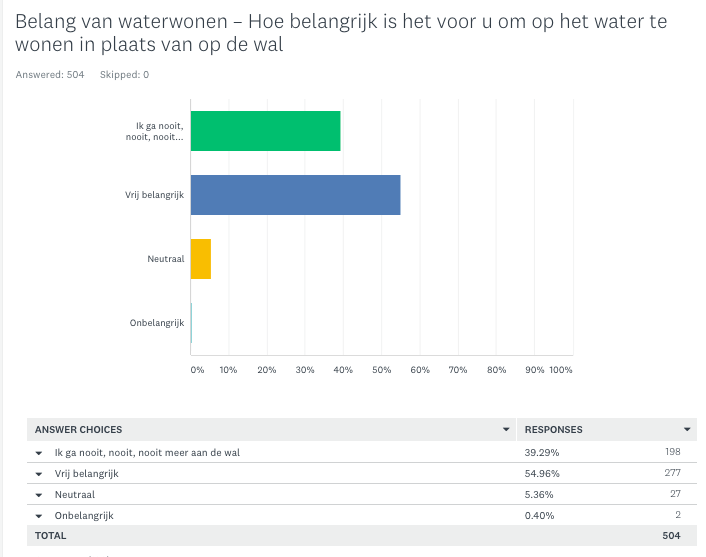Select the yellow "Neutraal" chart bar
Image resolution: width=706 pixels, height=557 pixels.
pyautogui.click(x=201, y=259)
